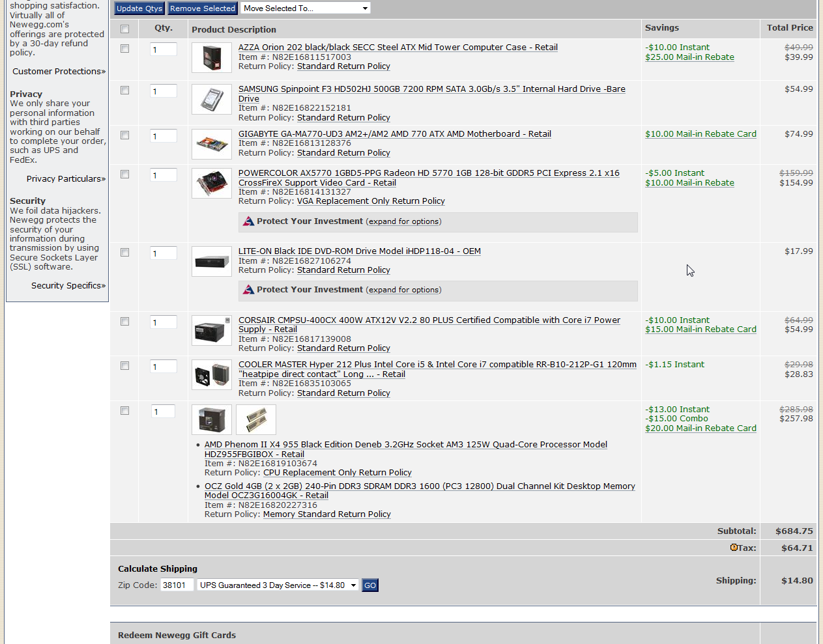Click the Cooler Master Hyper 212 image
This screenshot has width=823, height=644.
click(x=211, y=375)
